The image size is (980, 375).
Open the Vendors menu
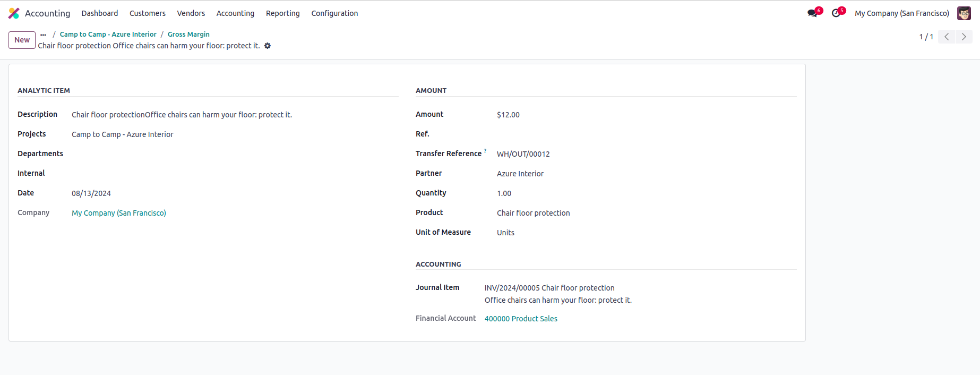click(x=191, y=13)
